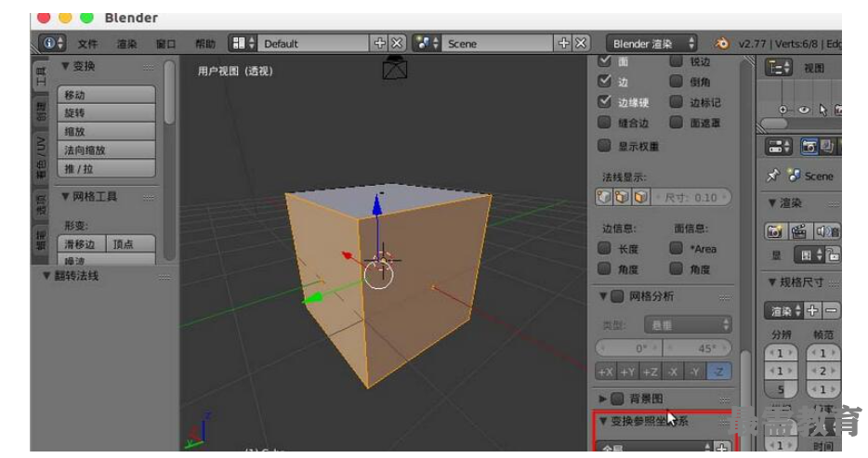Collapse the 翻转法线 operator panel

[47, 276]
